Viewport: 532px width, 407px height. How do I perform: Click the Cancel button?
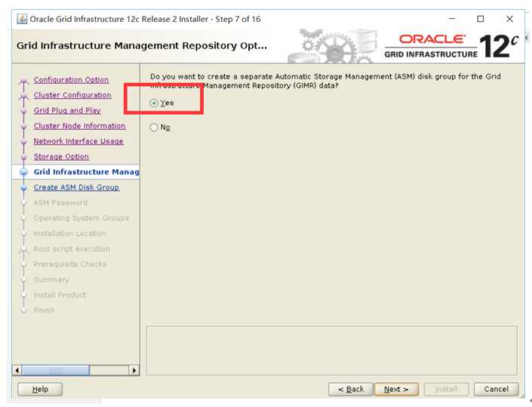pos(497,389)
